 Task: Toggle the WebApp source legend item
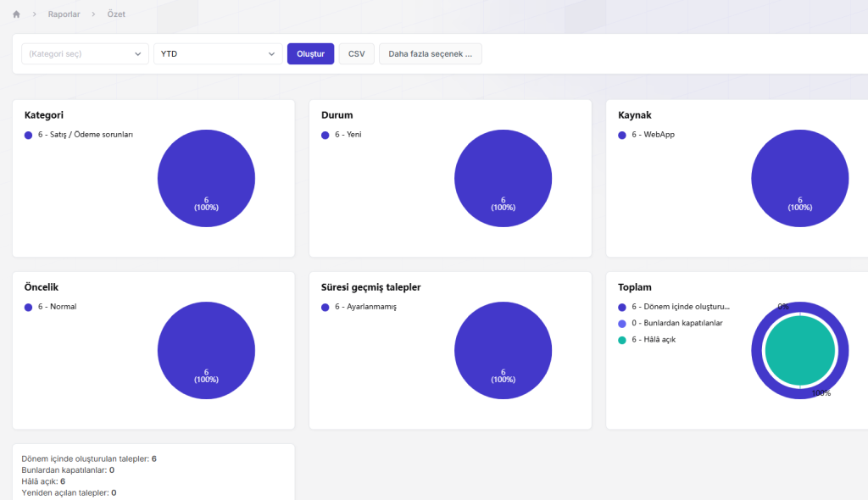tap(646, 135)
